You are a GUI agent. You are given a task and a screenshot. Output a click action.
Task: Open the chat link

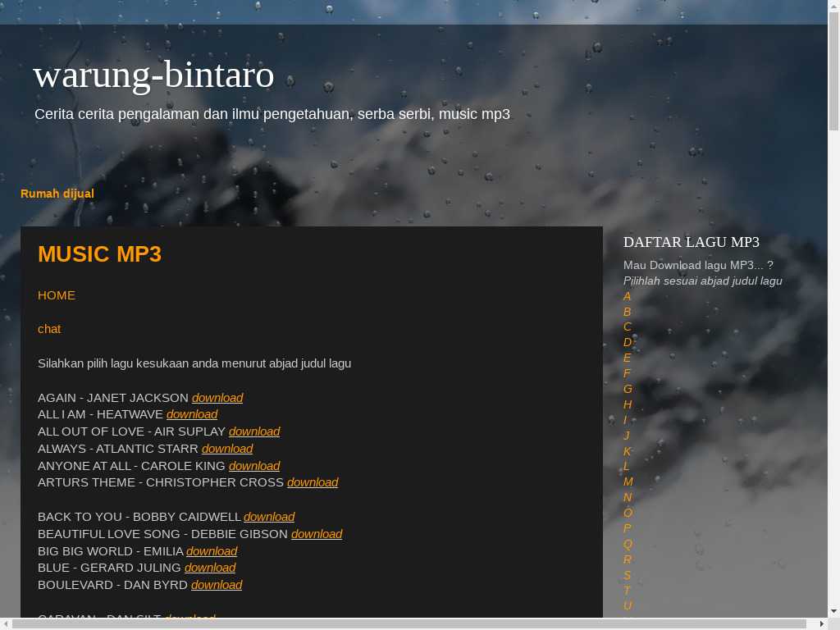[49, 329]
